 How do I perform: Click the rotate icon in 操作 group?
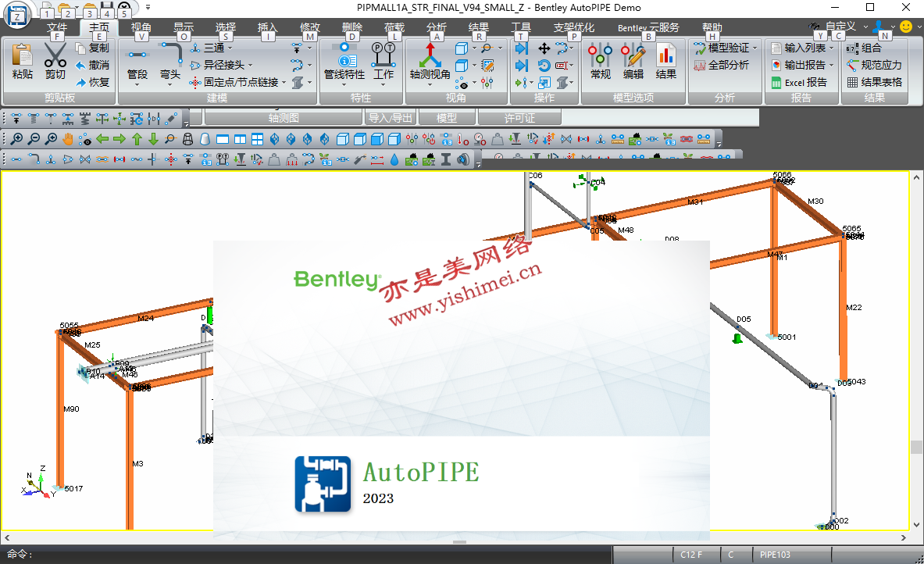544,66
